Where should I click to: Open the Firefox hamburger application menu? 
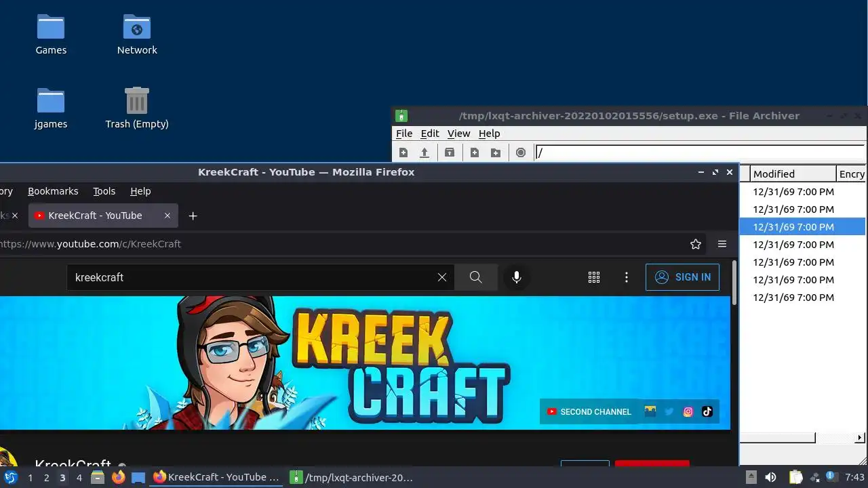point(722,244)
